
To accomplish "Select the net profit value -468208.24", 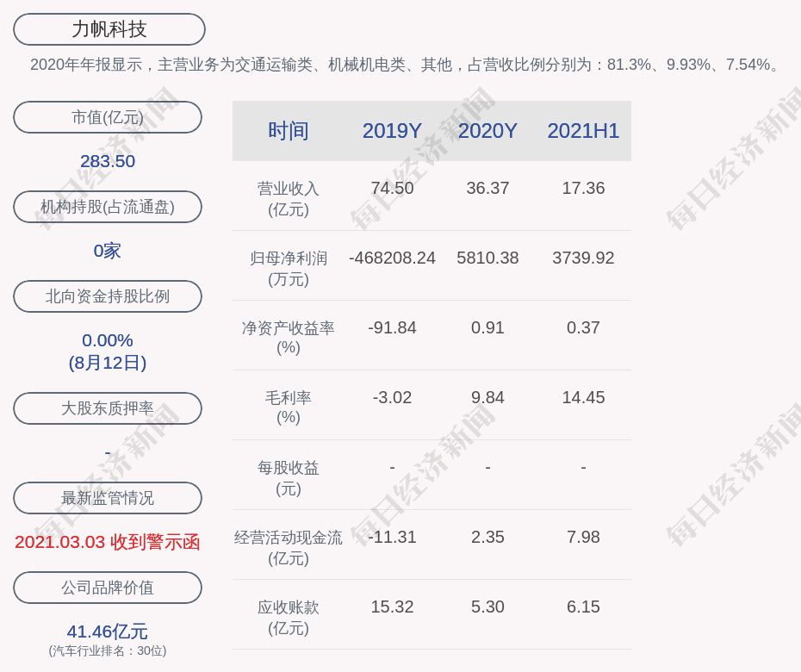I will coord(393,258).
